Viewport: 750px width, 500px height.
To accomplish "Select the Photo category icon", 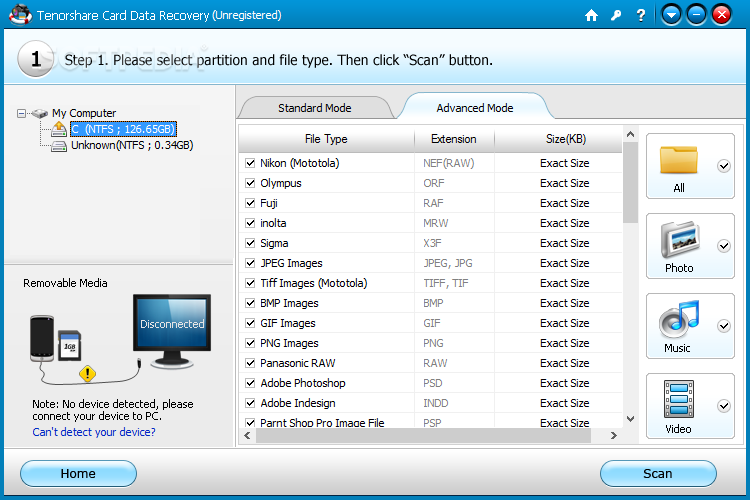I will [x=680, y=239].
